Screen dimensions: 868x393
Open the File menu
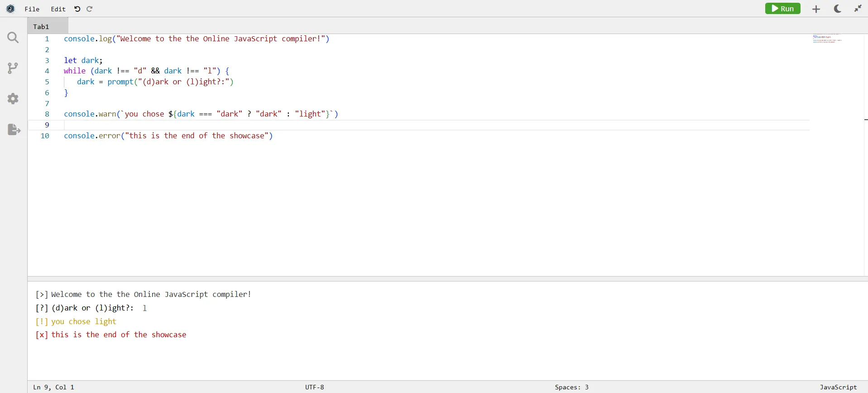[32, 9]
